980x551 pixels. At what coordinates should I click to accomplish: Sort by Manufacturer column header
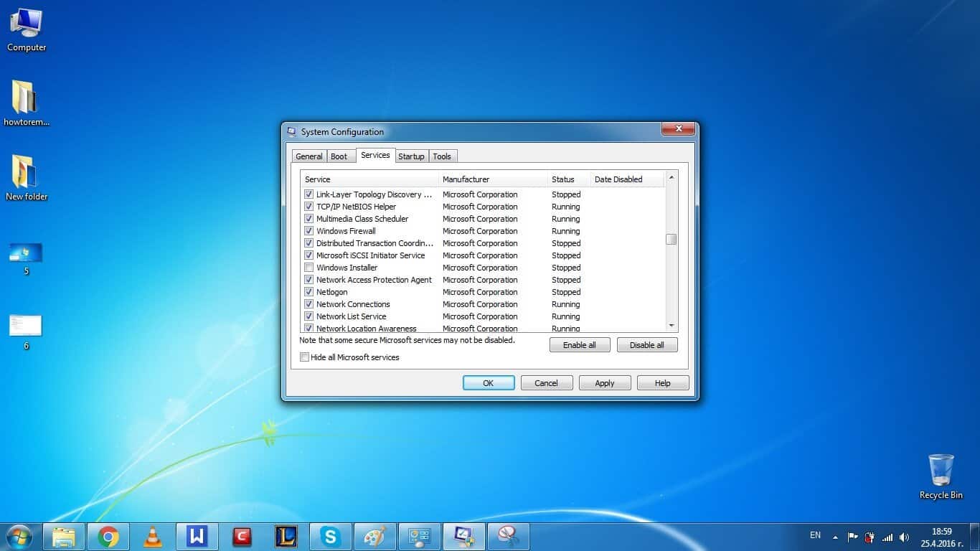(493, 179)
